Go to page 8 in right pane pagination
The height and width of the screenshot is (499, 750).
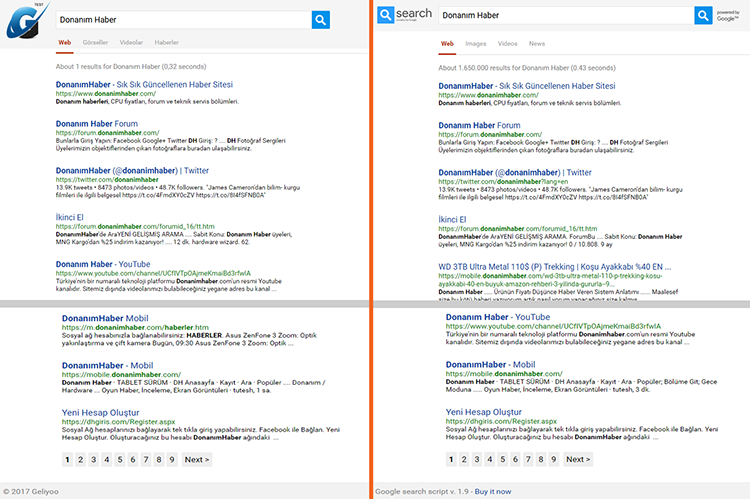(x=541, y=459)
